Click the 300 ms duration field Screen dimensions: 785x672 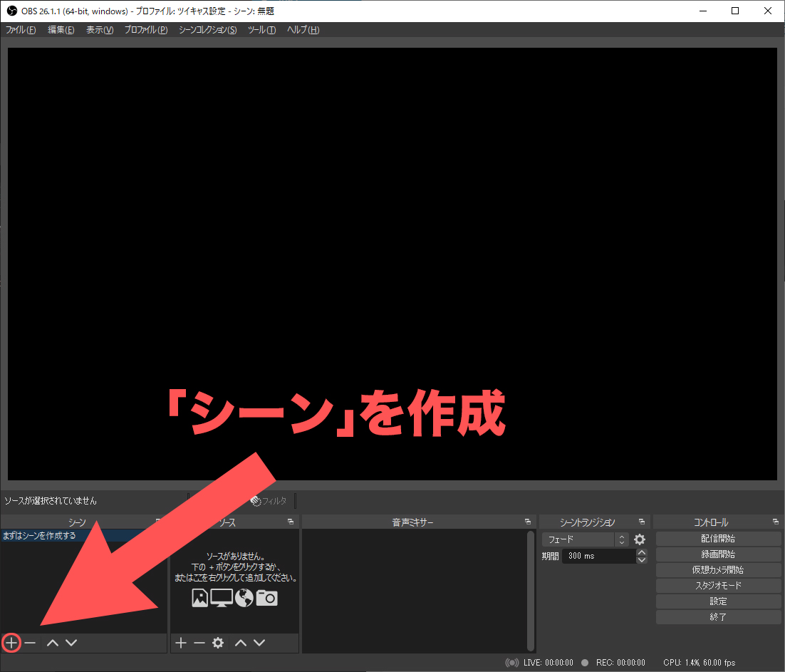(x=599, y=556)
